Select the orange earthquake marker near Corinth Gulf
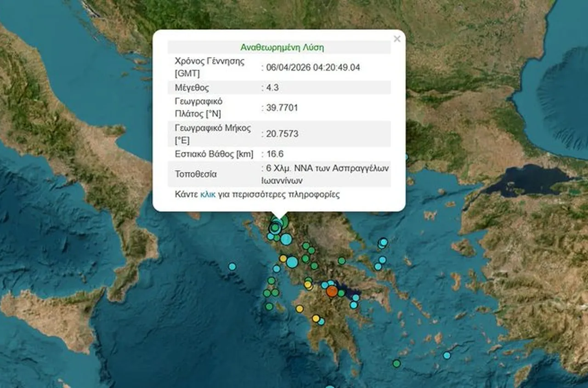 (x=332, y=291)
